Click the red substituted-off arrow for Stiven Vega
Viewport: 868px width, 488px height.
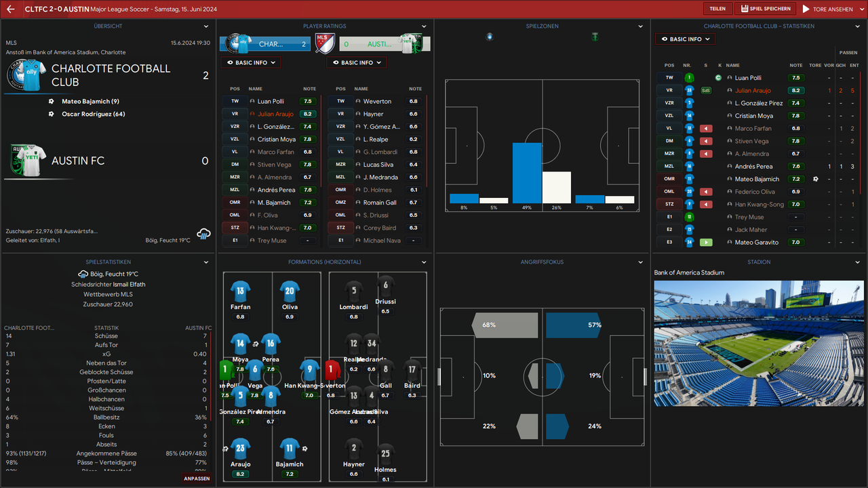[706, 141]
